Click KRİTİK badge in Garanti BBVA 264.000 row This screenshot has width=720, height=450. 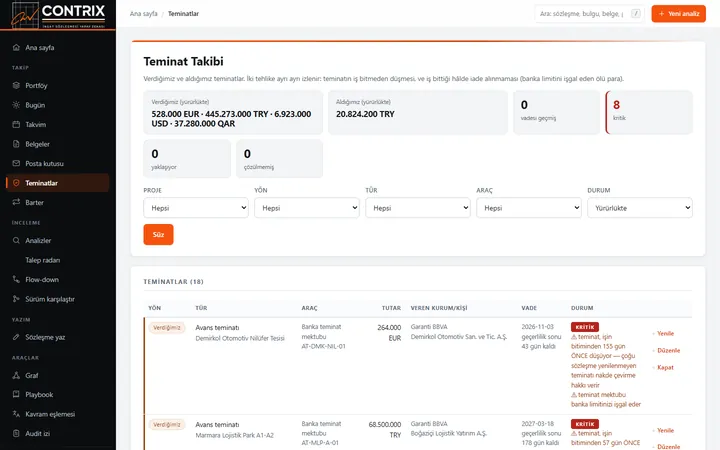[x=585, y=327]
